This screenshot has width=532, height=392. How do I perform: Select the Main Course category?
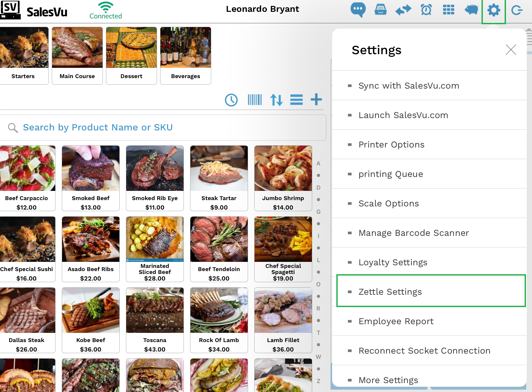(x=77, y=55)
